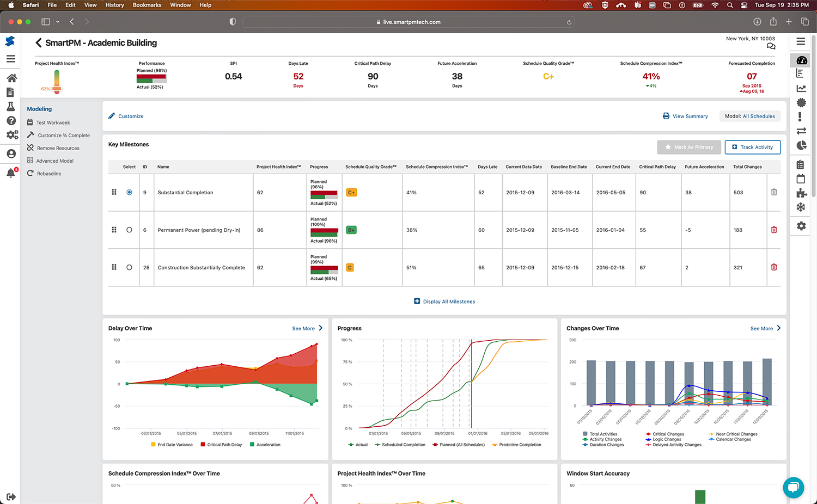The image size is (817, 504).
Task: Select the Permanent Power milestone radio button
Action: point(129,230)
